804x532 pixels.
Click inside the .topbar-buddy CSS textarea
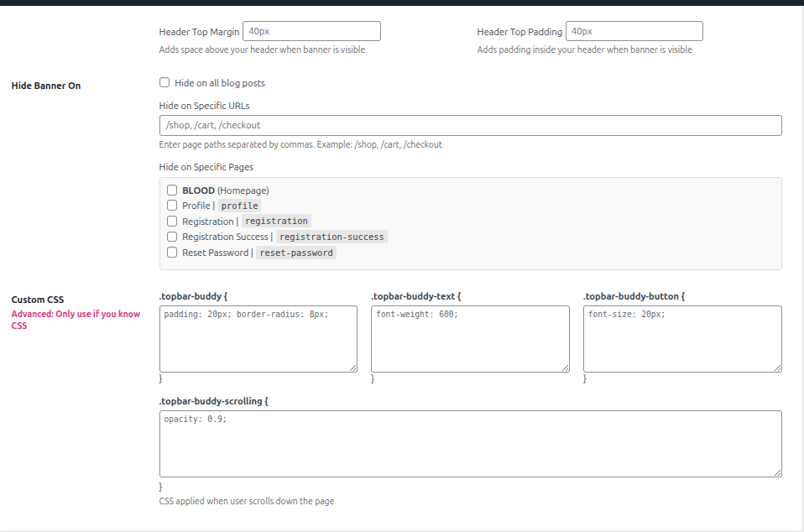(x=258, y=338)
